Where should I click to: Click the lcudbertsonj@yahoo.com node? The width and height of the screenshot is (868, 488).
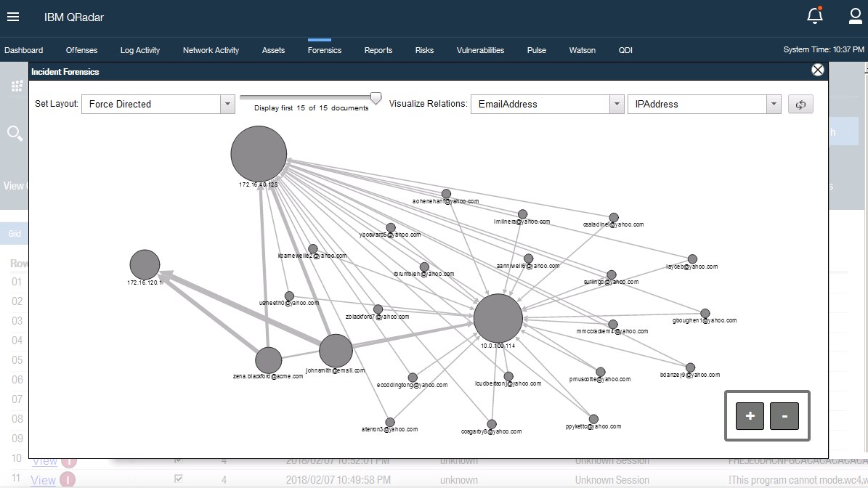[x=508, y=376]
